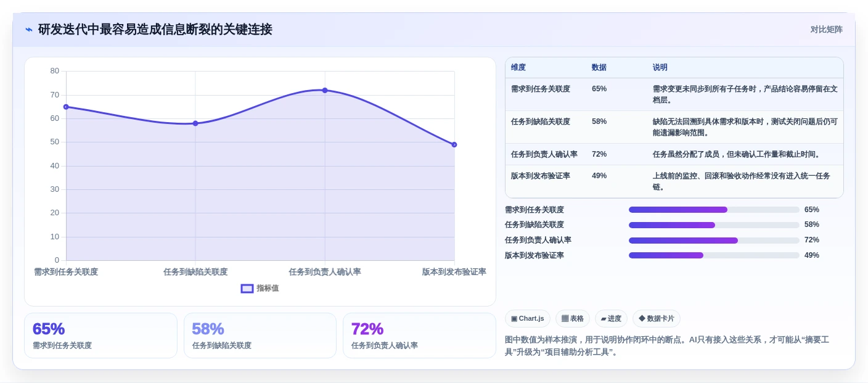This screenshot has height=383, width=868.
Task: Click the description starting 上线前的监控
Action: [742, 181]
